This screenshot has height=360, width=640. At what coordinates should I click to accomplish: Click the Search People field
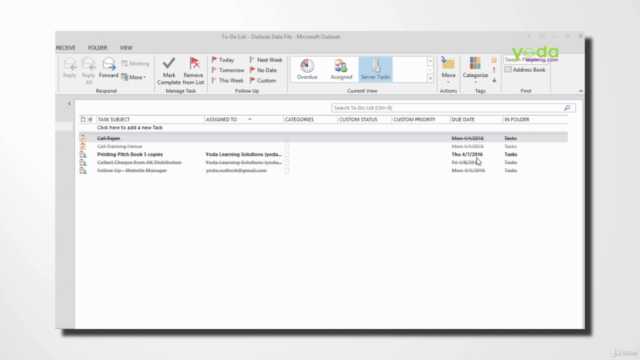pyautogui.click(x=526, y=60)
